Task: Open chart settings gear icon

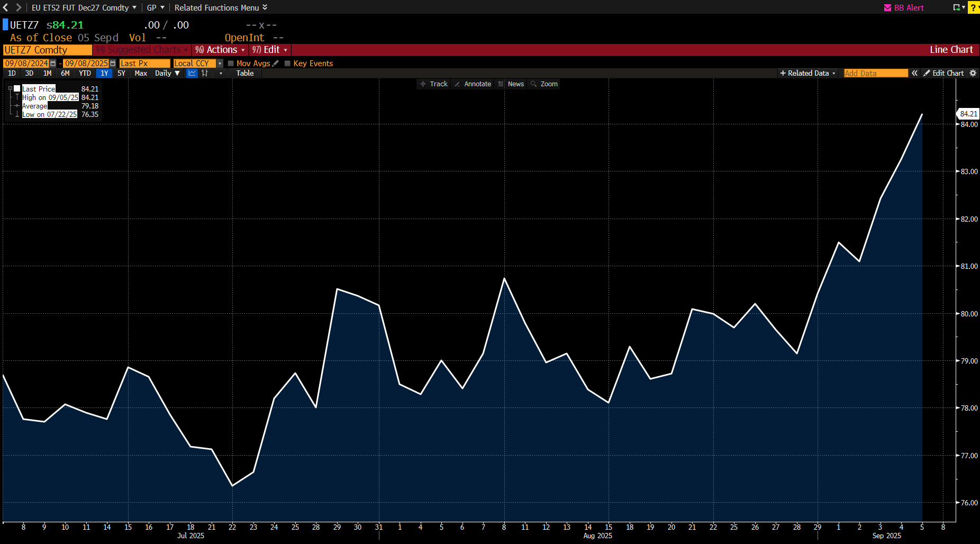Action: click(973, 74)
